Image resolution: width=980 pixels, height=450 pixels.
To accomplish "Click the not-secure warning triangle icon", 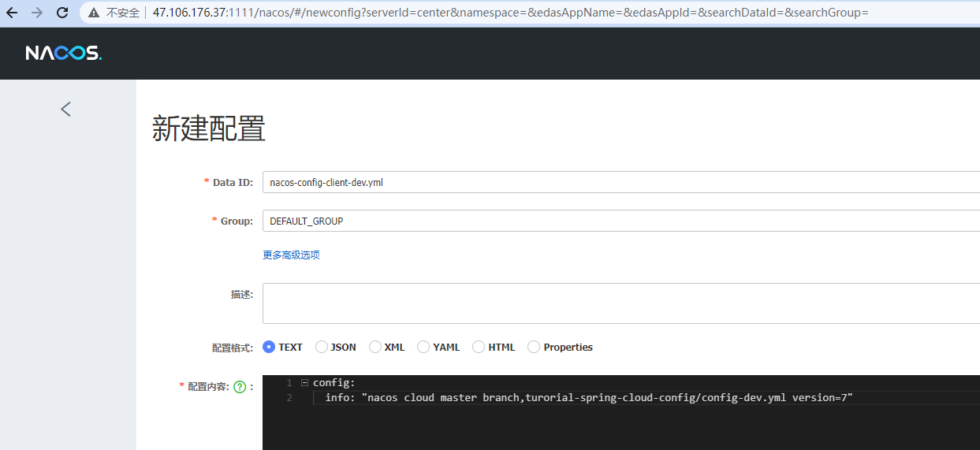I will [x=94, y=13].
